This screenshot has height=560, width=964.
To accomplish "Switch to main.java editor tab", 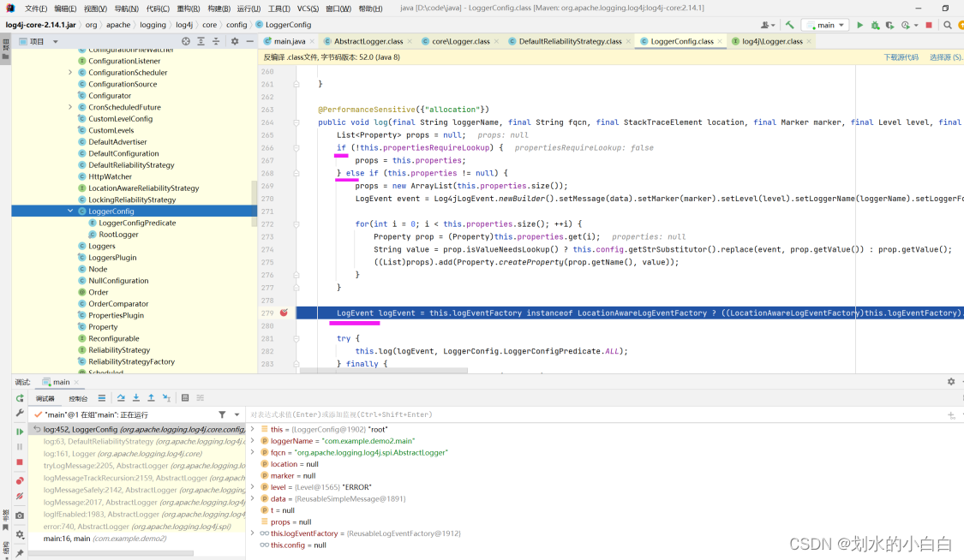I will 289,41.
